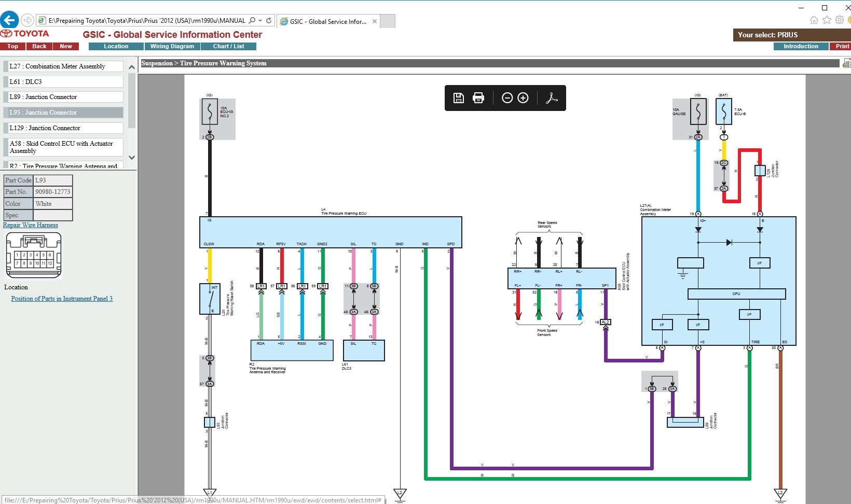851x504 pixels.
Task: Click the Your select: PRIUS label
Action: (x=768, y=35)
